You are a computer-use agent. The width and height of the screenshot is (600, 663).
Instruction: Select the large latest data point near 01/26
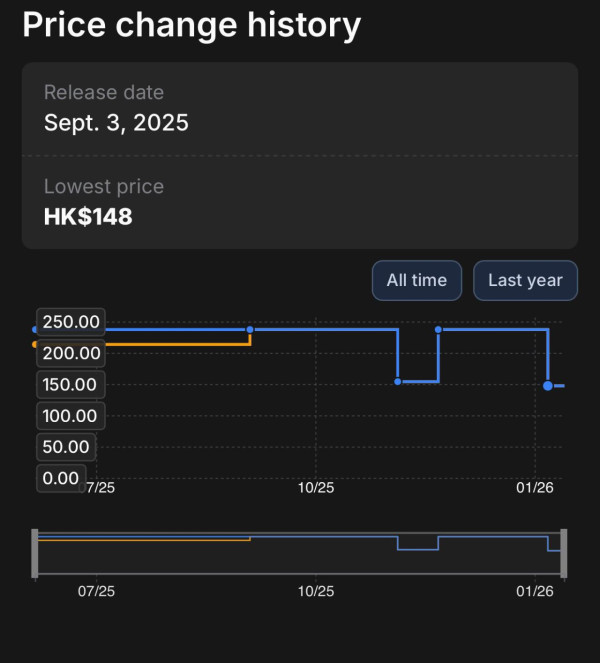[x=548, y=385]
